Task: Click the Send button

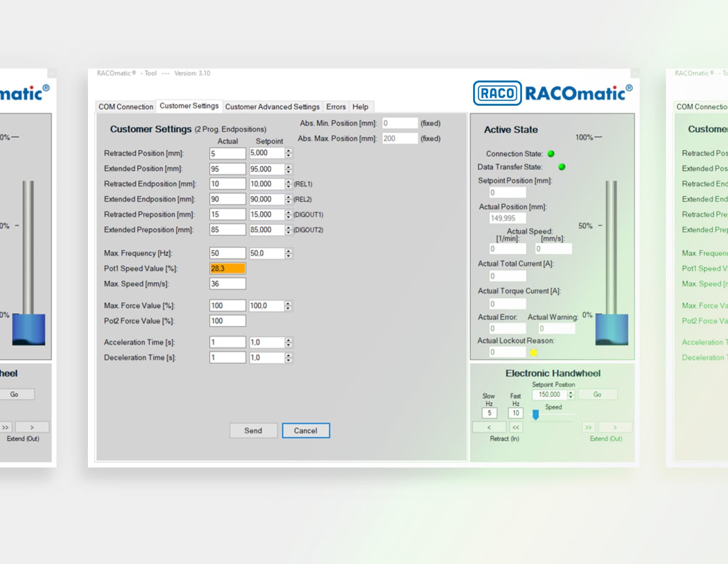Action: pos(253,431)
